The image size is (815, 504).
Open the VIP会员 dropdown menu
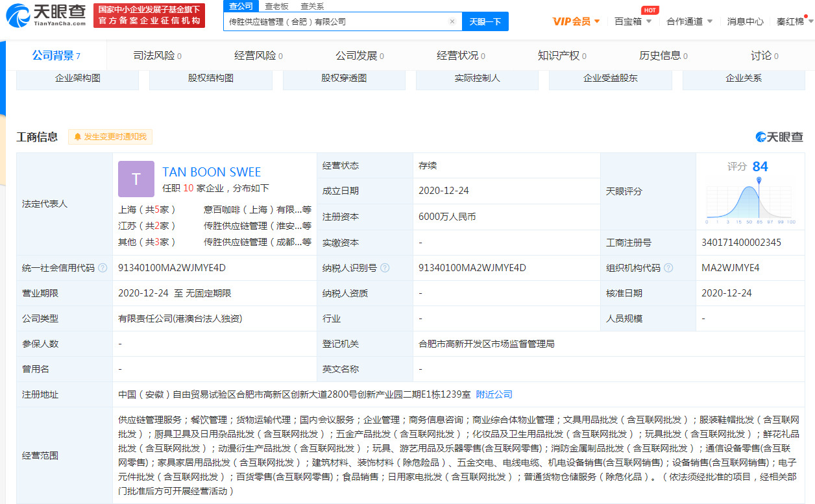click(576, 21)
